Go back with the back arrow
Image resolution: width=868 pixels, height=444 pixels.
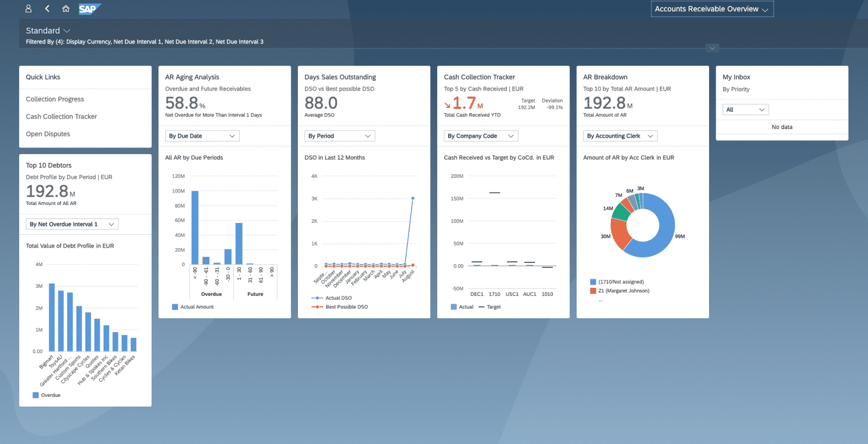[x=47, y=9]
